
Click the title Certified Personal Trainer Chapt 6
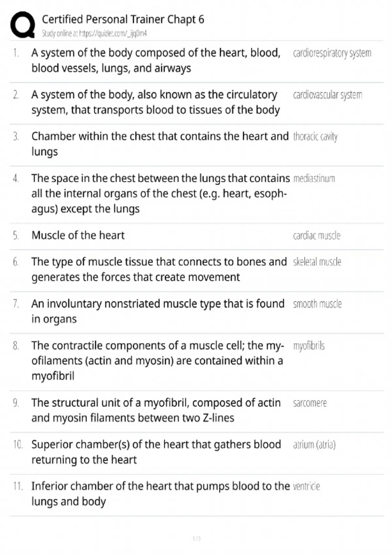pos(123,20)
